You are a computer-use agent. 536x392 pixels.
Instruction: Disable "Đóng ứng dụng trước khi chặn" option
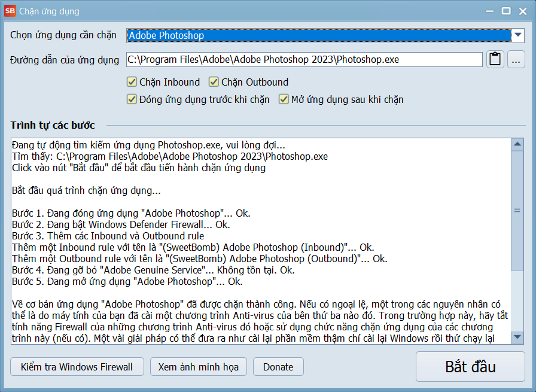[x=132, y=99]
